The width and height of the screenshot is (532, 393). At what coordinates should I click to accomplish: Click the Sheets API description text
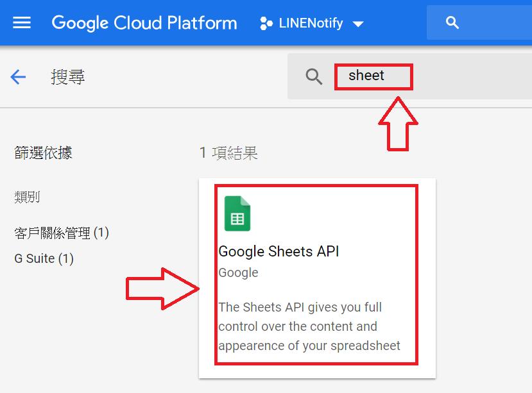click(x=309, y=326)
